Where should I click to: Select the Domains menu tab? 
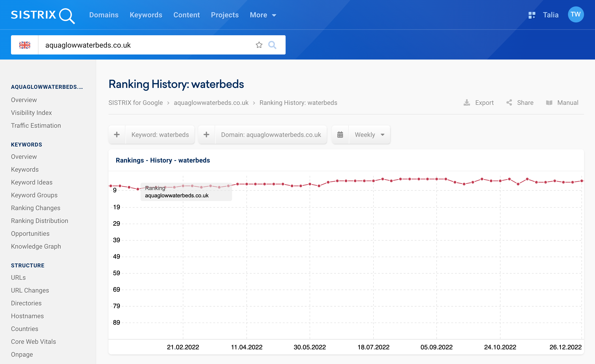[x=104, y=15]
